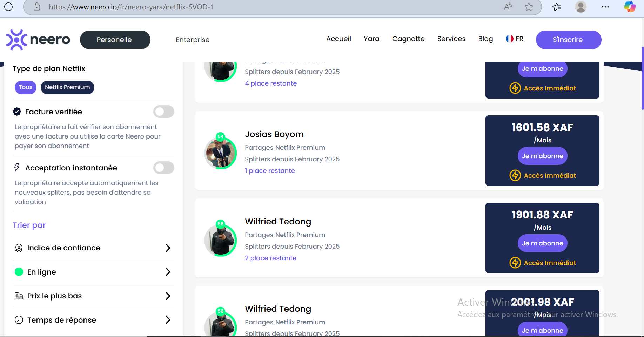Click the 1 place restante link
Screen dimensions: 644x337
click(270, 171)
